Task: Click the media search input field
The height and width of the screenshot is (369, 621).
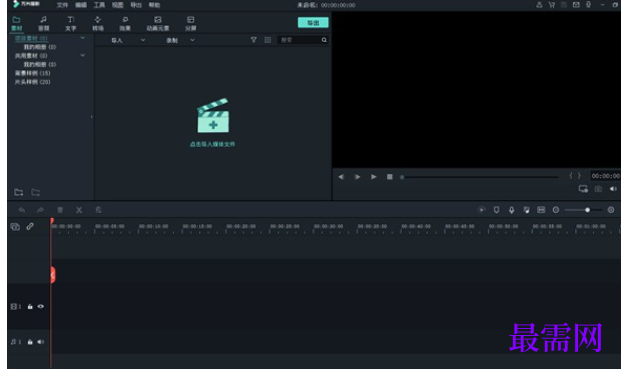Action: coord(299,40)
